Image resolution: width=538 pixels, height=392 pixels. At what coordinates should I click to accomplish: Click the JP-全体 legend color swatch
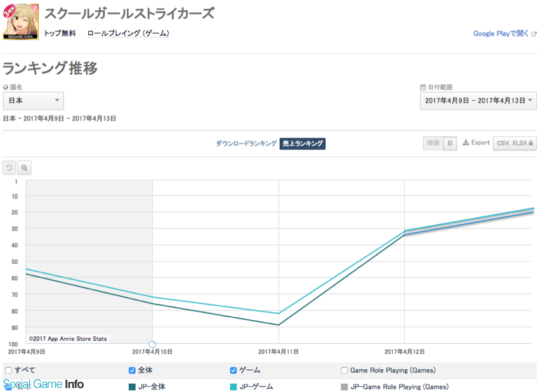tap(132, 387)
